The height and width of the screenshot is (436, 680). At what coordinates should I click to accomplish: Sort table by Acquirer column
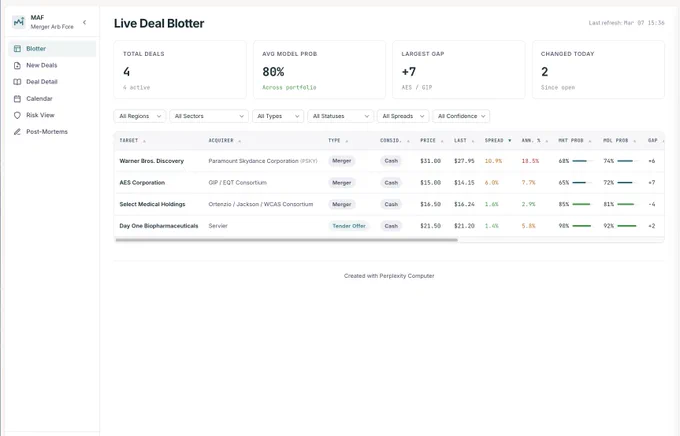click(x=224, y=141)
